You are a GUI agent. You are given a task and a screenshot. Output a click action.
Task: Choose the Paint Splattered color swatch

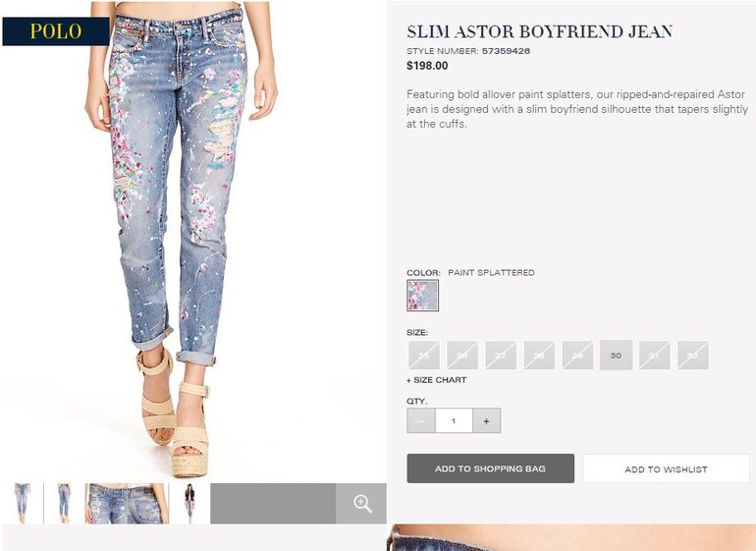(422, 296)
